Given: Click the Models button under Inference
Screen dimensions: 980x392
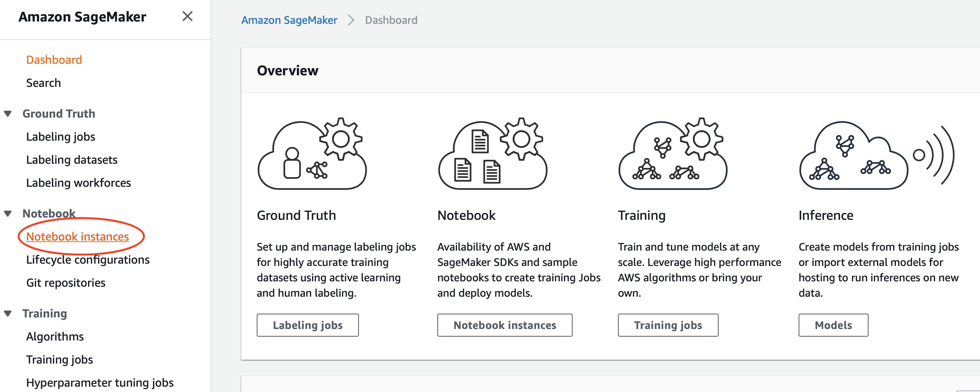Looking at the screenshot, I should pyautogui.click(x=834, y=325).
